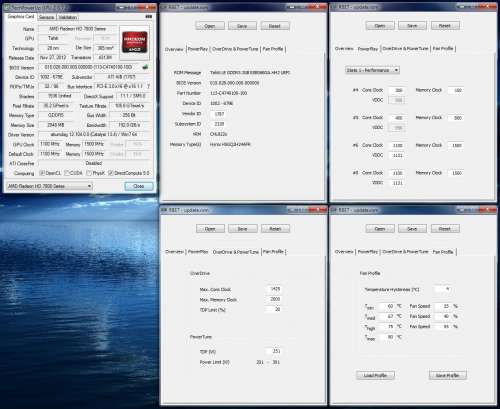Viewport: 500px width, 409px height.
Task: Click Open button in the Overview window
Action: click(210, 26)
